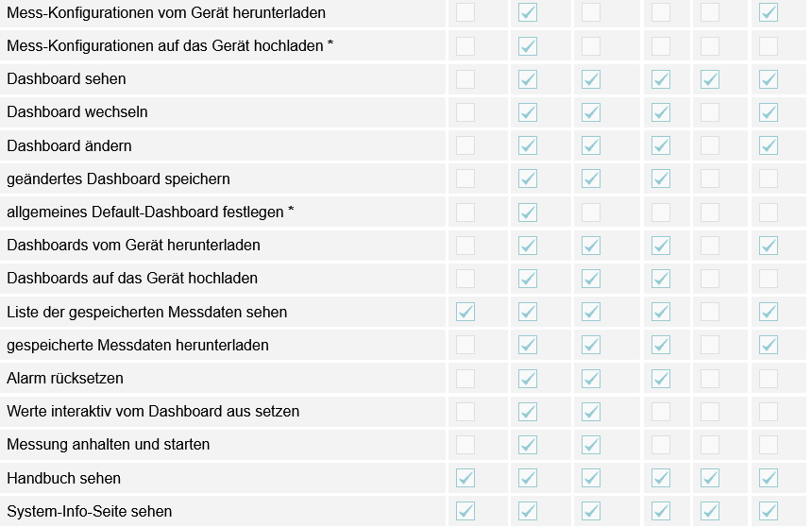Screen dimensions: 812x527
Task: Check first-column box for 'Dashboard sehen'
Action: (x=465, y=79)
